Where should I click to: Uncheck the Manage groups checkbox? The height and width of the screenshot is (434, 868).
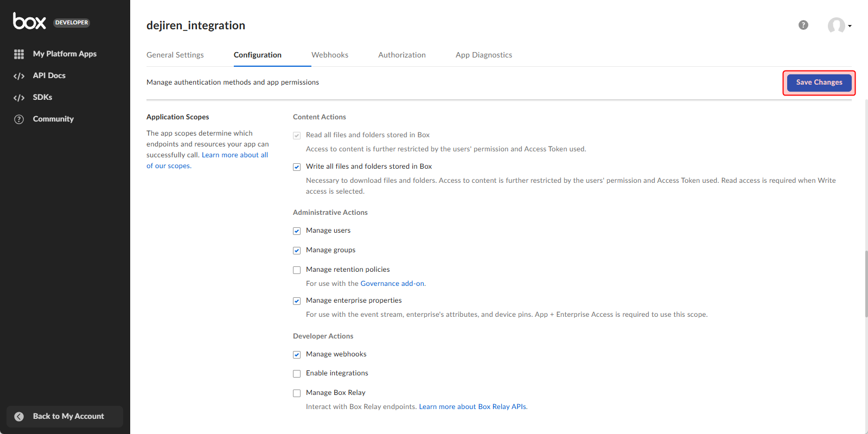tap(297, 251)
